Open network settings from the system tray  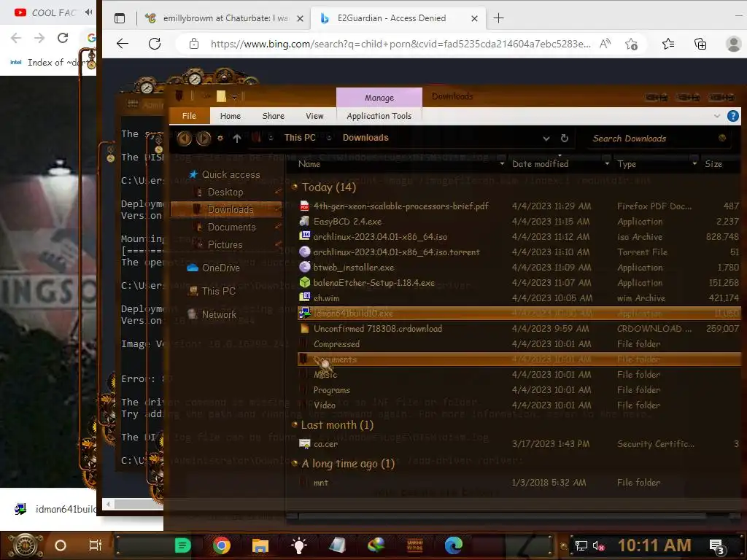[581, 545]
